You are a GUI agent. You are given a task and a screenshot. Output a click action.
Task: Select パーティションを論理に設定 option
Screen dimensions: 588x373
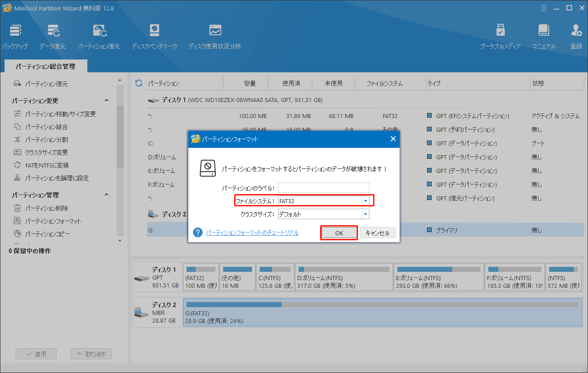click(x=57, y=178)
